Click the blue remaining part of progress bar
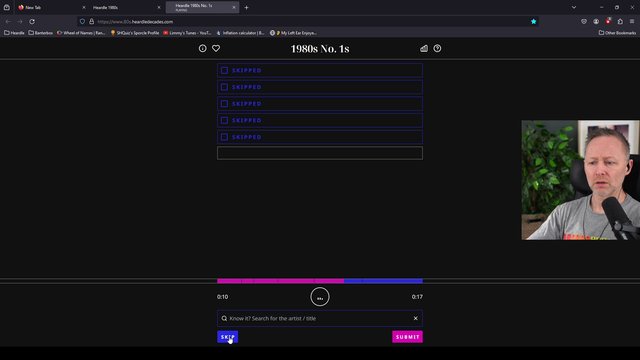The image size is (640, 360). pos(383,281)
